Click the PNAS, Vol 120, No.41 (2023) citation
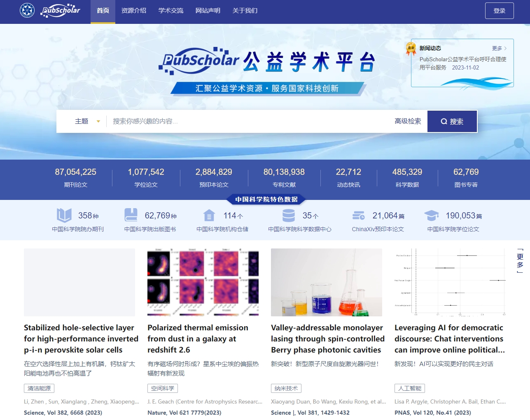This screenshot has width=530, height=420. click(x=433, y=413)
